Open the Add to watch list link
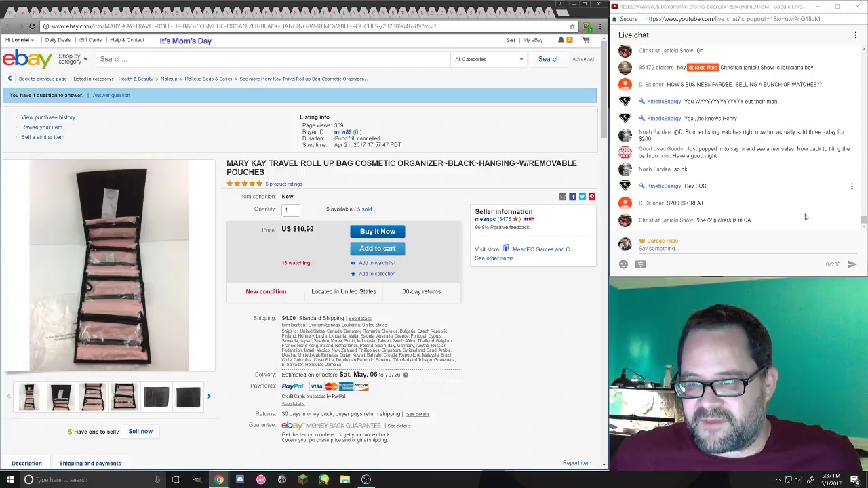Screen dimensions: 868x488 click(377, 263)
